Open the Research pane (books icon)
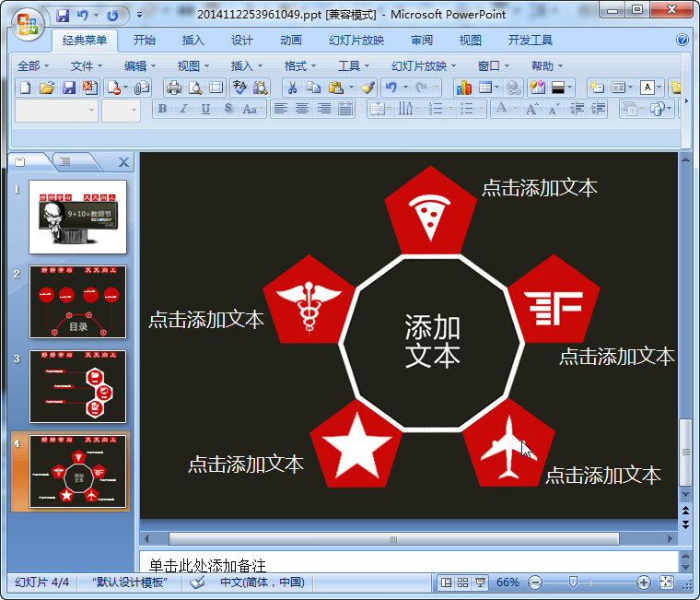This screenshot has height=600, width=700. pos(261,88)
